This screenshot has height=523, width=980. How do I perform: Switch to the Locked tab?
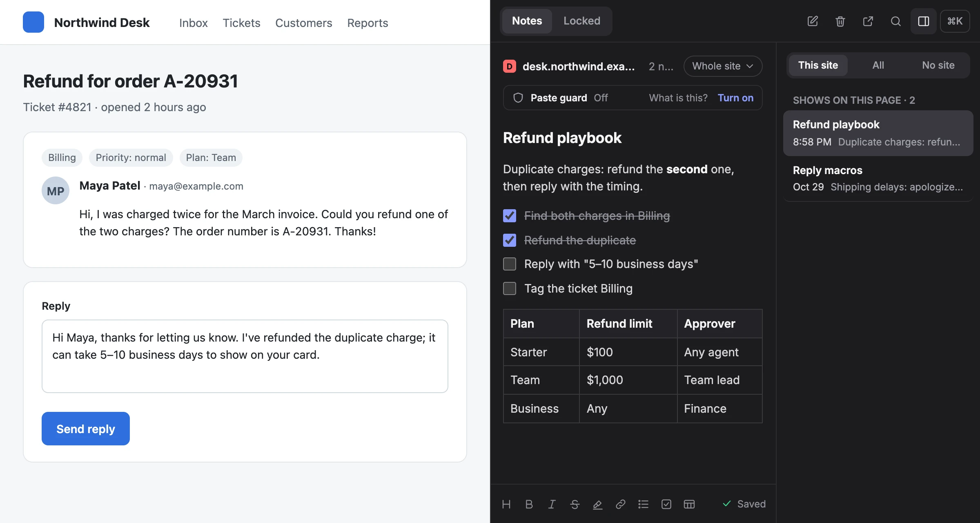click(x=582, y=21)
